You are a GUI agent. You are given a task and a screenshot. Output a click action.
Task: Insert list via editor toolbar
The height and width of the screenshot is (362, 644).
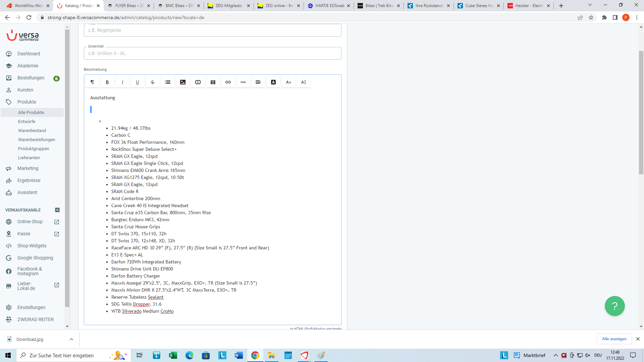(x=168, y=82)
